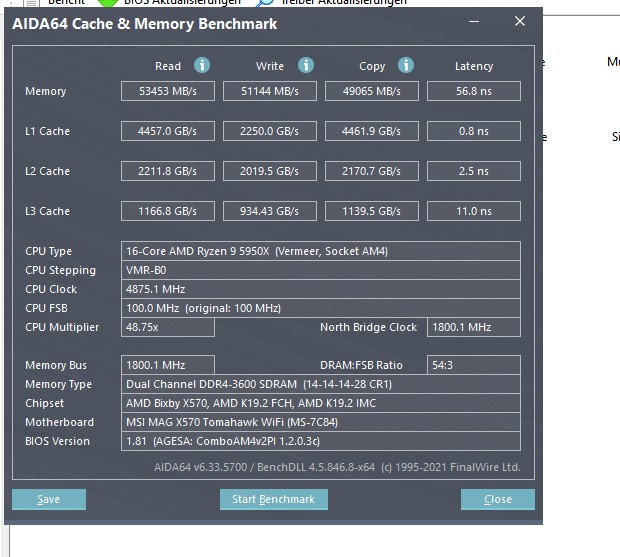Image resolution: width=620 pixels, height=557 pixels.
Task: Click the info icon next to Copy
Action: point(406,65)
